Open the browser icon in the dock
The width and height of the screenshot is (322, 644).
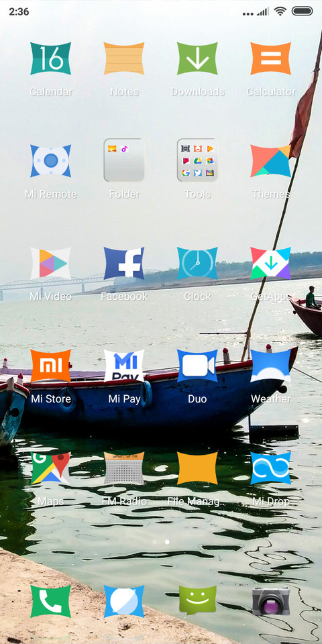coord(124,601)
